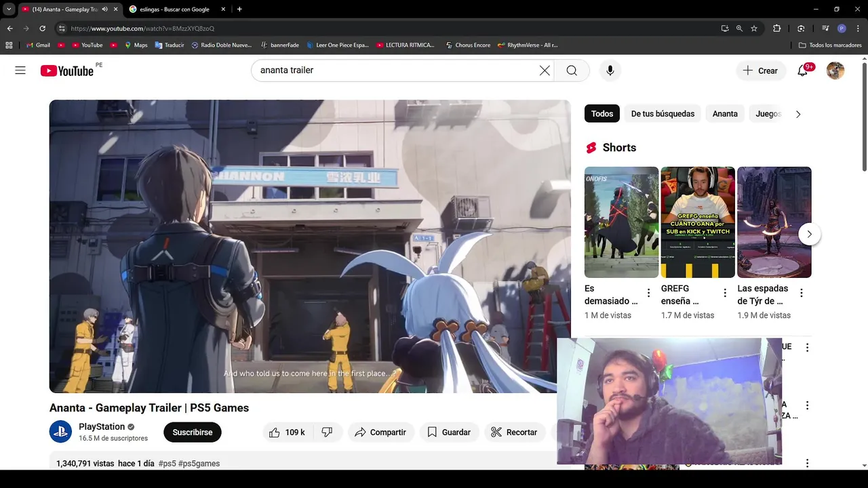Open the tab search chevron dropdown

click(x=9, y=9)
